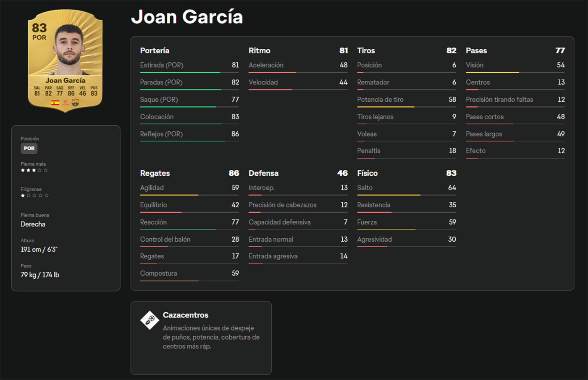588x380 pixels.
Task: Click the Cazacentros playstyle diamond icon
Action: click(150, 320)
